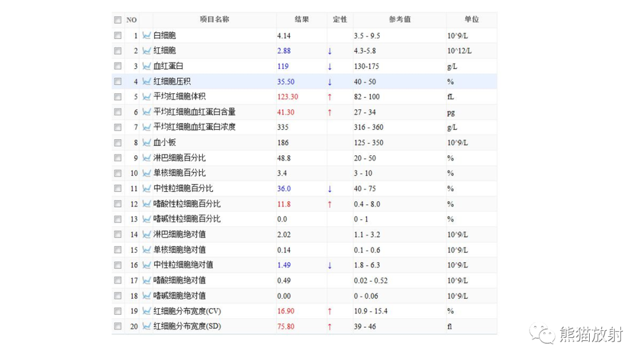Select the result value 11.8

(284, 204)
